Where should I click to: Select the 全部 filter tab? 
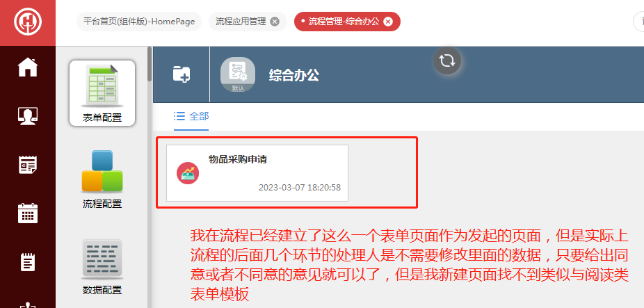pyautogui.click(x=191, y=116)
